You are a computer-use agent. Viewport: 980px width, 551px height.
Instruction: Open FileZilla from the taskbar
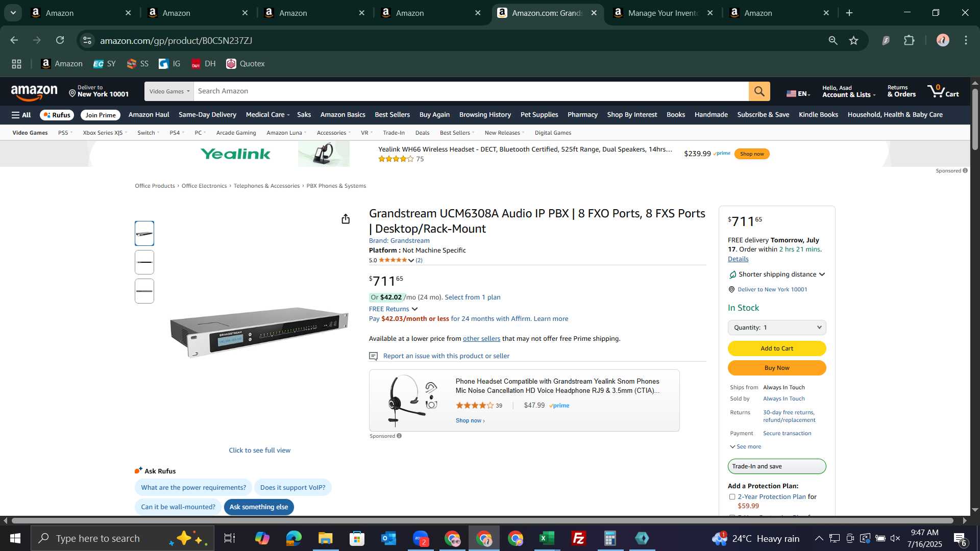click(x=578, y=538)
